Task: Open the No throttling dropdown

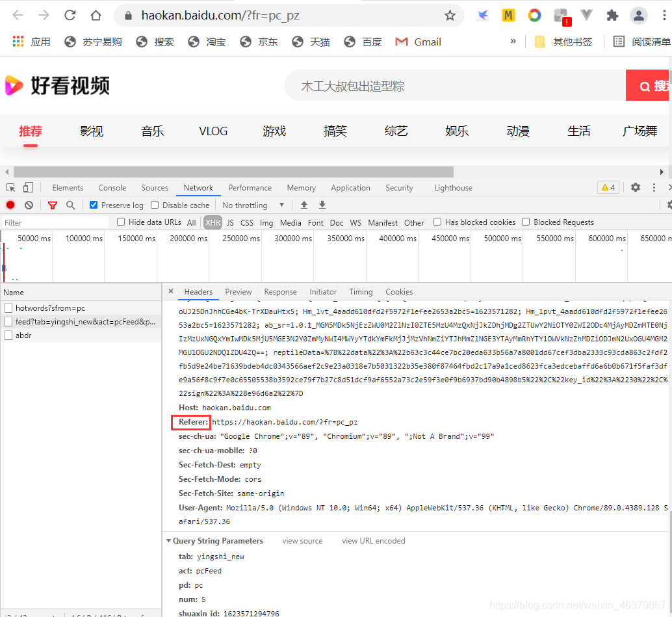Action: [x=253, y=205]
